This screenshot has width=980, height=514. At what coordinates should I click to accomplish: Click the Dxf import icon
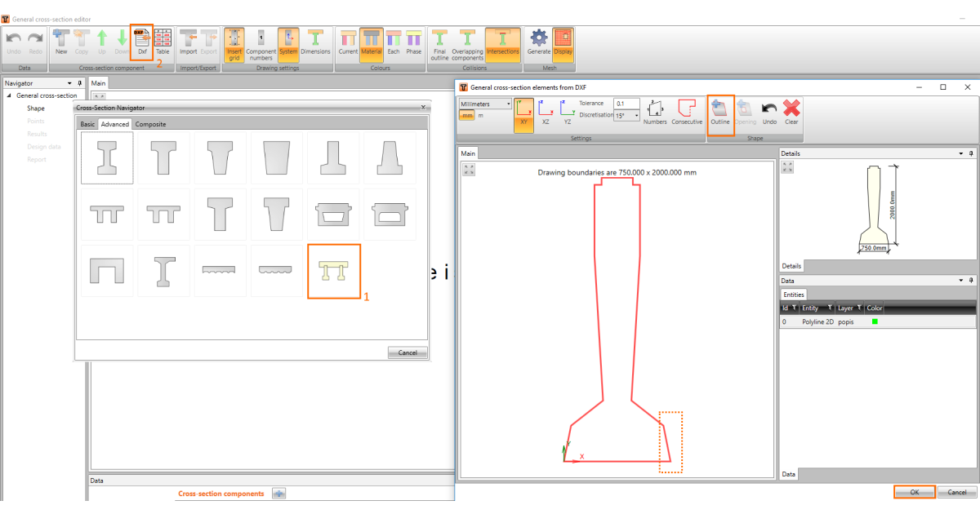point(141,41)
